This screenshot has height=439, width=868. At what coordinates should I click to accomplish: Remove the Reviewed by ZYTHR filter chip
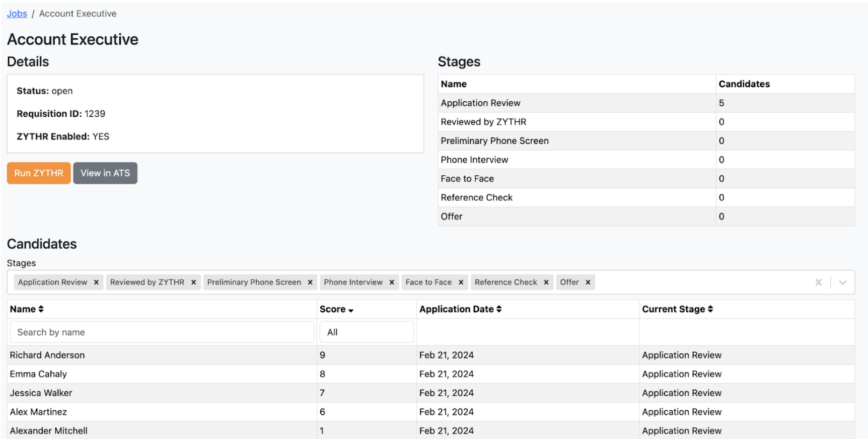193,282
